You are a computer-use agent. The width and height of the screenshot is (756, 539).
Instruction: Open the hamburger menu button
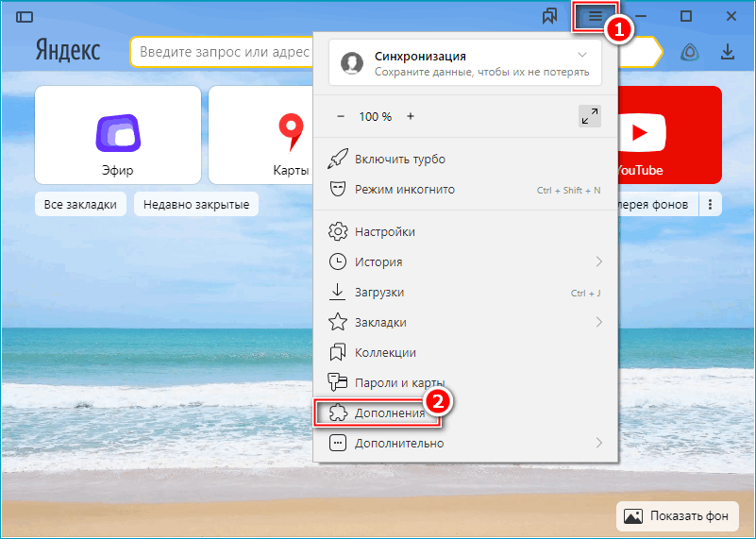point(595,17)
